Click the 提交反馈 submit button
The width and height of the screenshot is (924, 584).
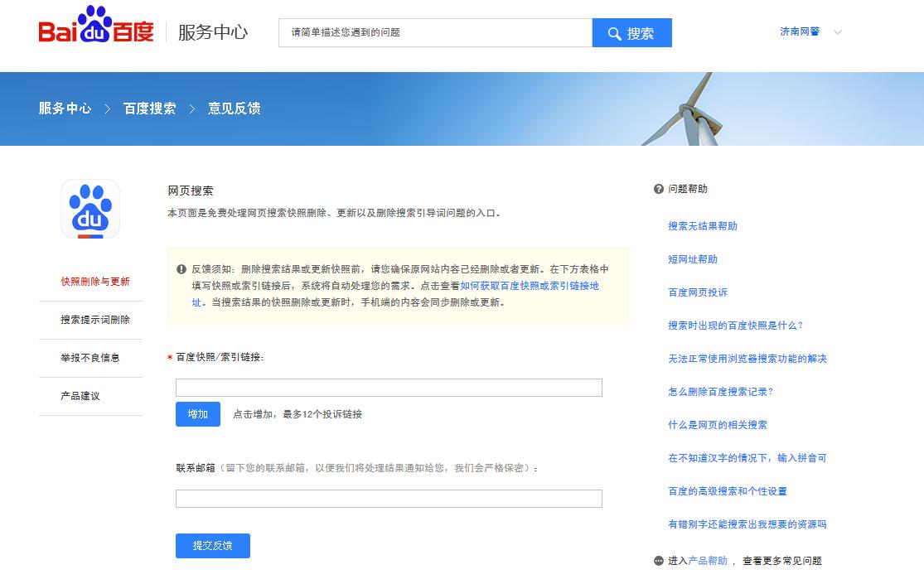coord(212,546)
